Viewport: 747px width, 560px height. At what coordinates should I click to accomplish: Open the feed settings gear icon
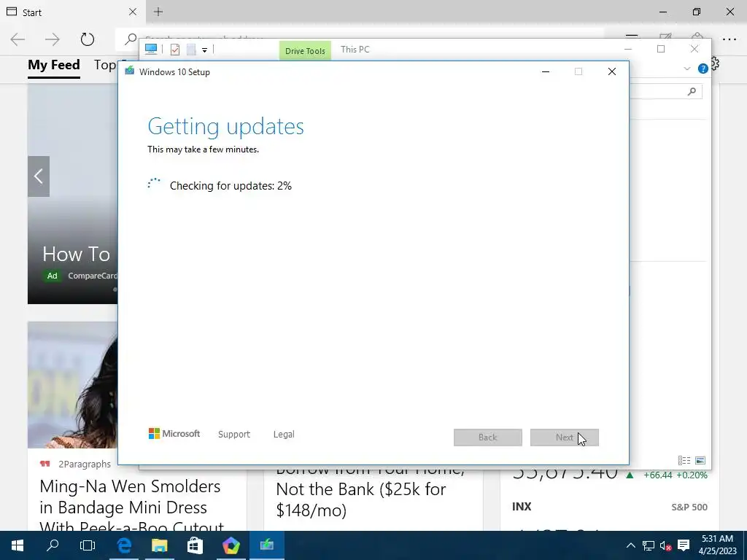click(x=715, y=63)
